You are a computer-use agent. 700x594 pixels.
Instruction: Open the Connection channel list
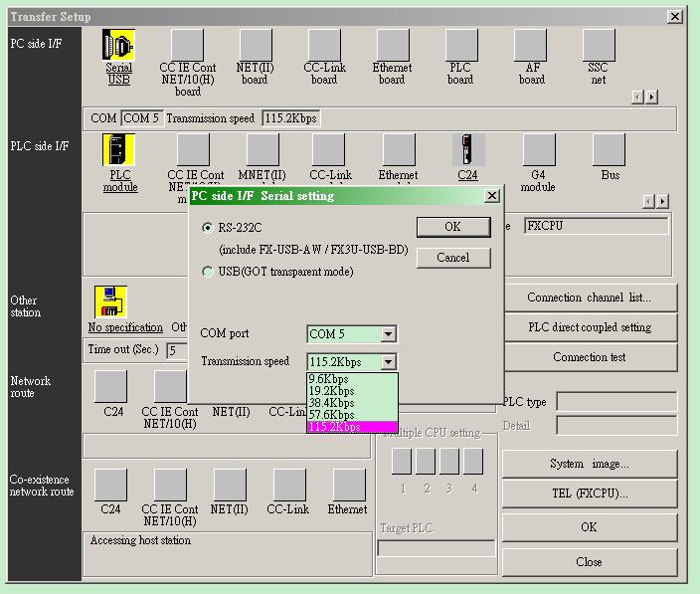click(589, 297)
